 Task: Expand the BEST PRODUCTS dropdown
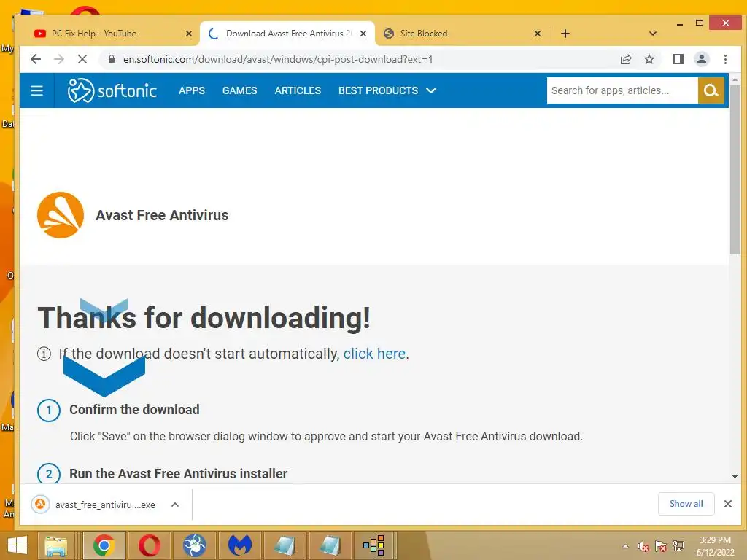pos(387,90)
